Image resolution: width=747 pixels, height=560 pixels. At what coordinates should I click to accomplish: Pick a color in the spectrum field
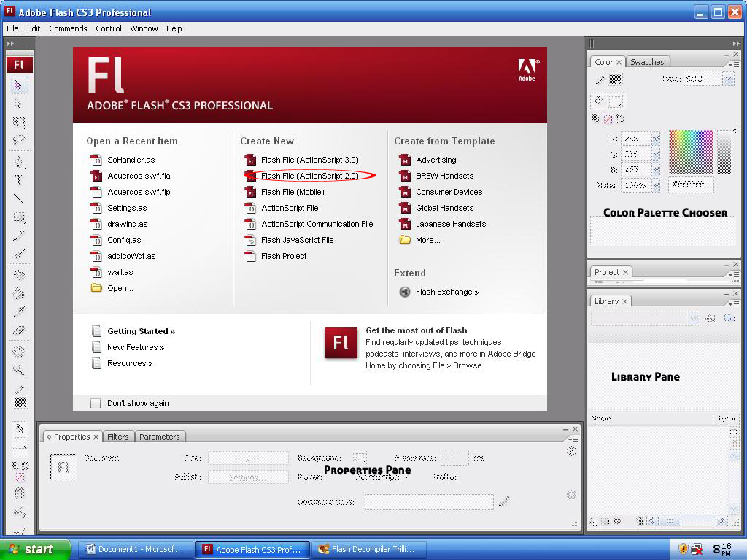pyautogui.click(x=692, y=152)
